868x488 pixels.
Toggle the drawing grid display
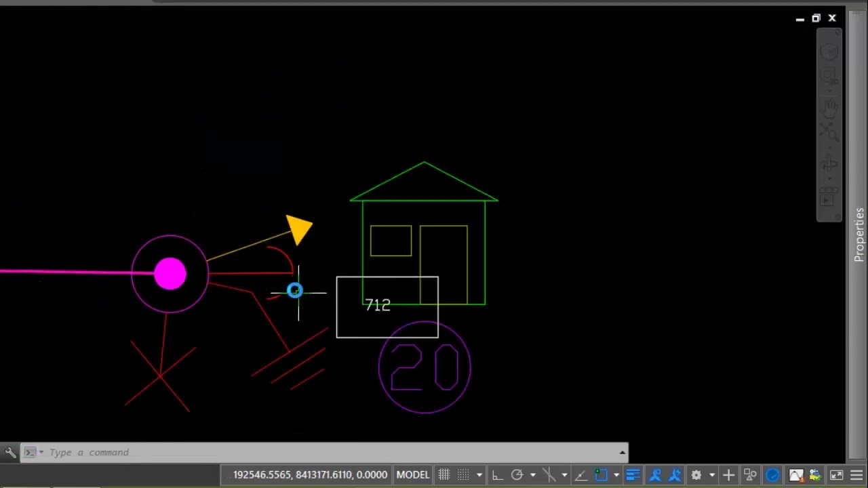point(443,475)
